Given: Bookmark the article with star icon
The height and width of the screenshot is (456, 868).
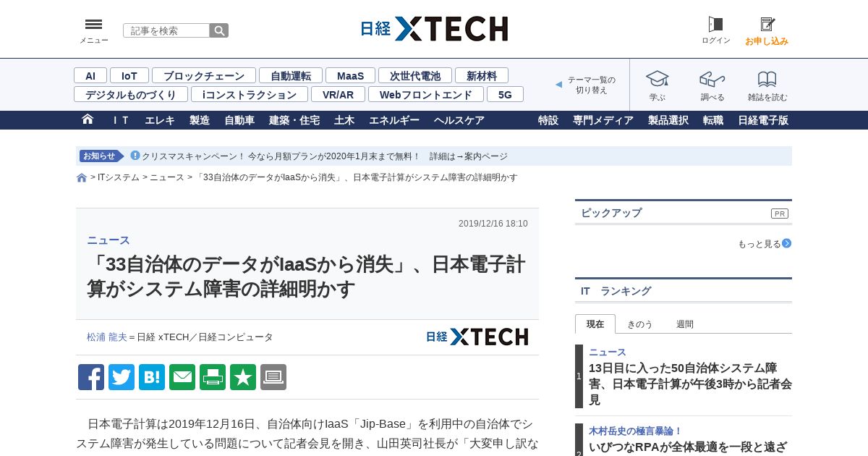Looking at the screenshot, I should click(x=243, y=377).
